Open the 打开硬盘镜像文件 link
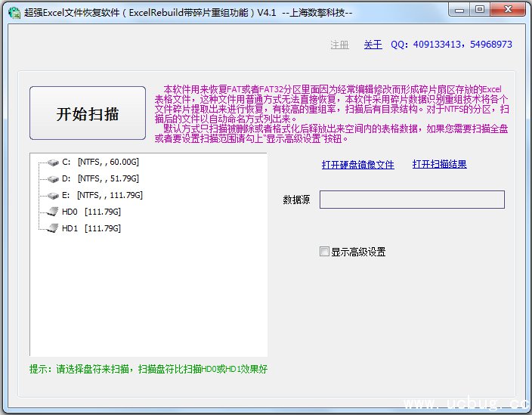 (x=357, y=165)
